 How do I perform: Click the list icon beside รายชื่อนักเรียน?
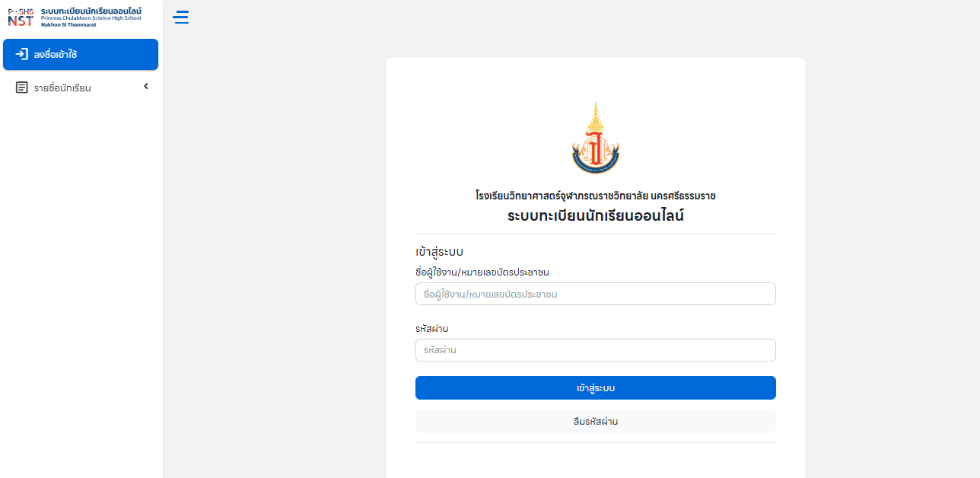pyautogui.click(x=22, y=88)
